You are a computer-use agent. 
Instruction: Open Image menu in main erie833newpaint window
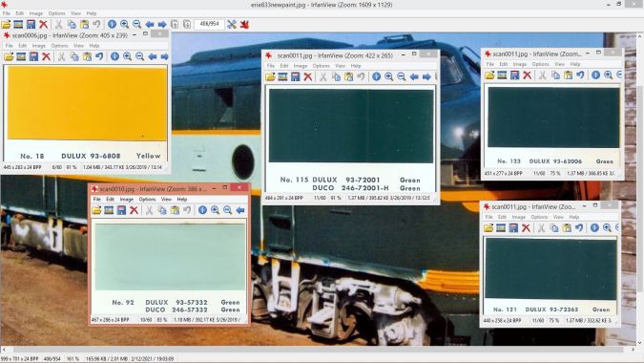coord(35,13)
